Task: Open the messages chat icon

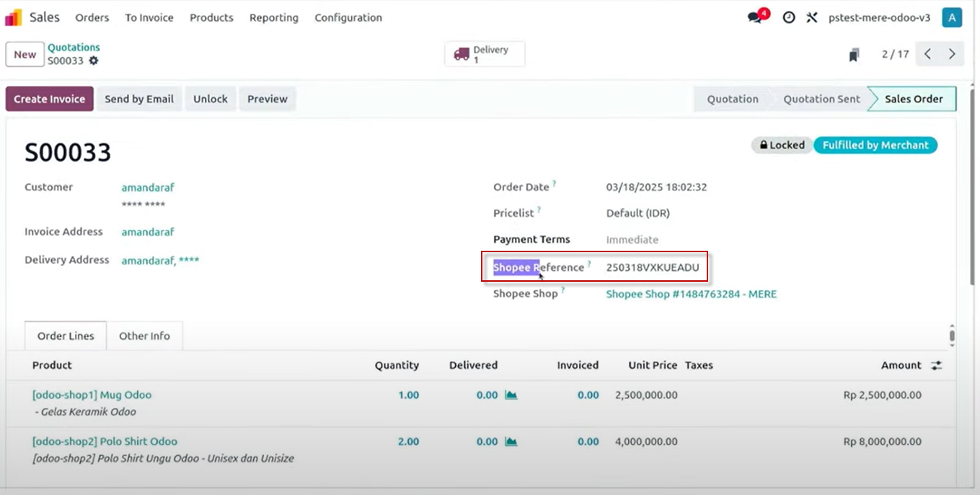Action: point(755,18)
